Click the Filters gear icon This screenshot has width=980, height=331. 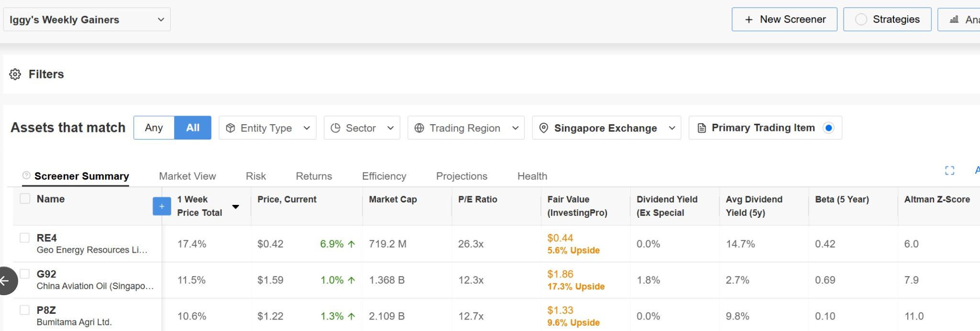coord(15,75)
